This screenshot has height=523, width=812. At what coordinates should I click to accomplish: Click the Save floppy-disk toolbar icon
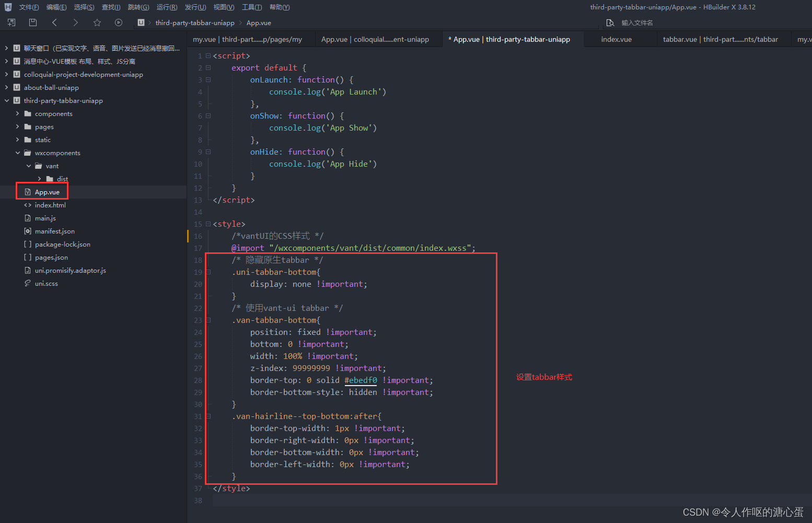click(x=33, y=22)
